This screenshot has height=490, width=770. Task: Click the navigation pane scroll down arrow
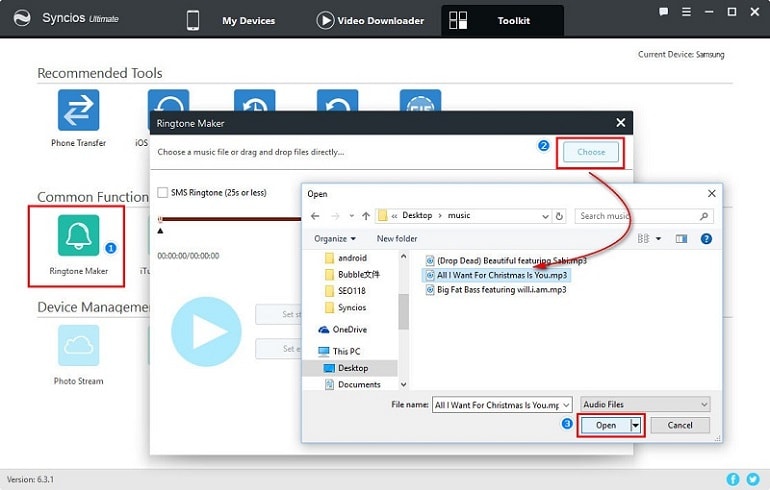pyautogui.click(x=404, y=384)
